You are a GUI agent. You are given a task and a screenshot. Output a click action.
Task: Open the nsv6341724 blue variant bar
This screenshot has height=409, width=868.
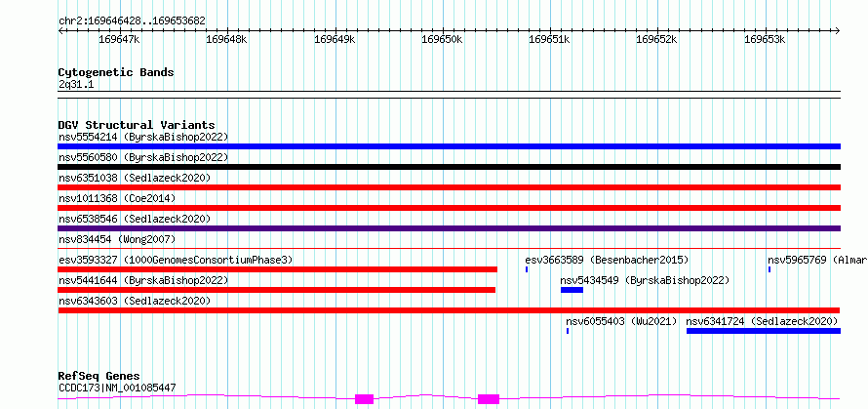click(x=764, y=331)
